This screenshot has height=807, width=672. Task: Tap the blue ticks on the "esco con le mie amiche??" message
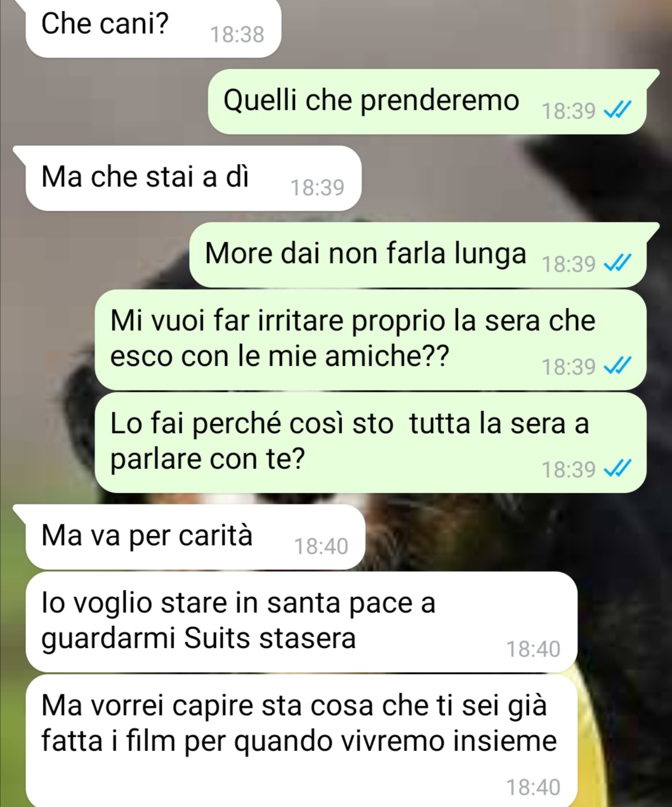(618, 366)
